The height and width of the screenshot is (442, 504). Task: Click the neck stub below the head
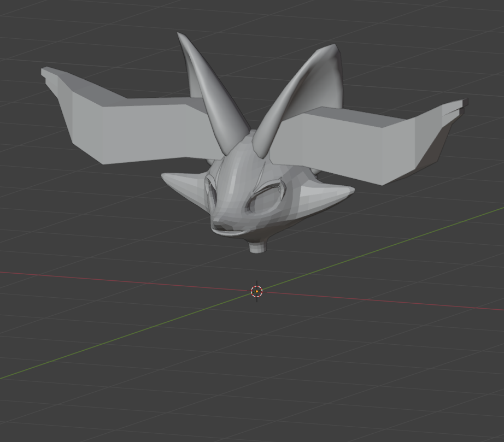point(257,247)
